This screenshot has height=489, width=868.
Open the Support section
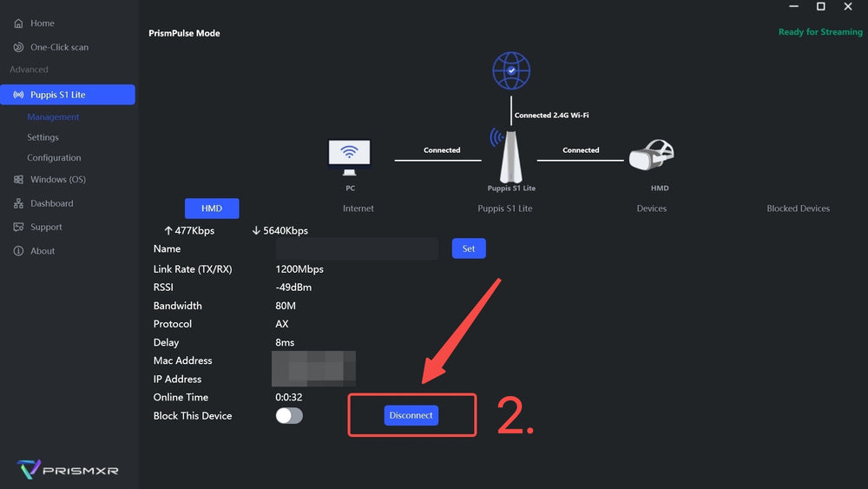coord(46,227)
